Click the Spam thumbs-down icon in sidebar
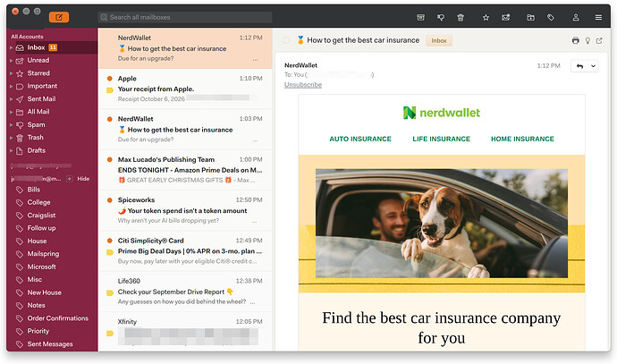 pyautogui.click(x=20, y=124)
